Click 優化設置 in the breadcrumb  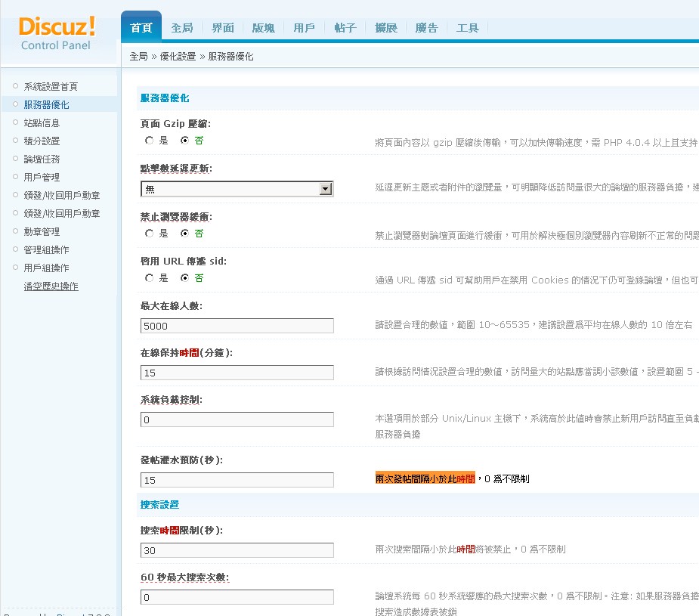coord(178,57)
